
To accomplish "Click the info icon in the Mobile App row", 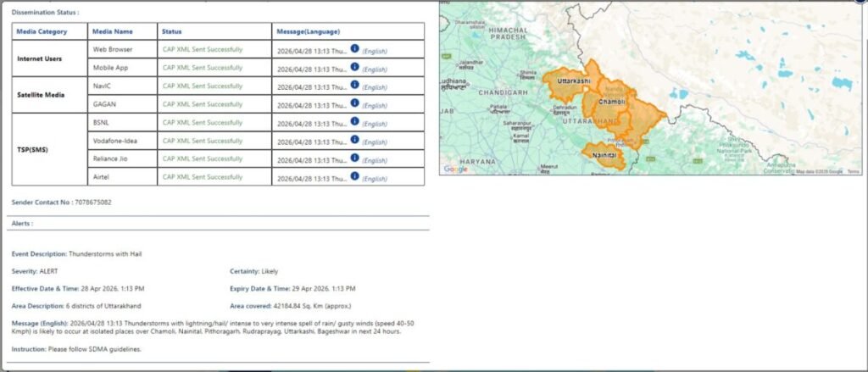I will coord(355,67).
